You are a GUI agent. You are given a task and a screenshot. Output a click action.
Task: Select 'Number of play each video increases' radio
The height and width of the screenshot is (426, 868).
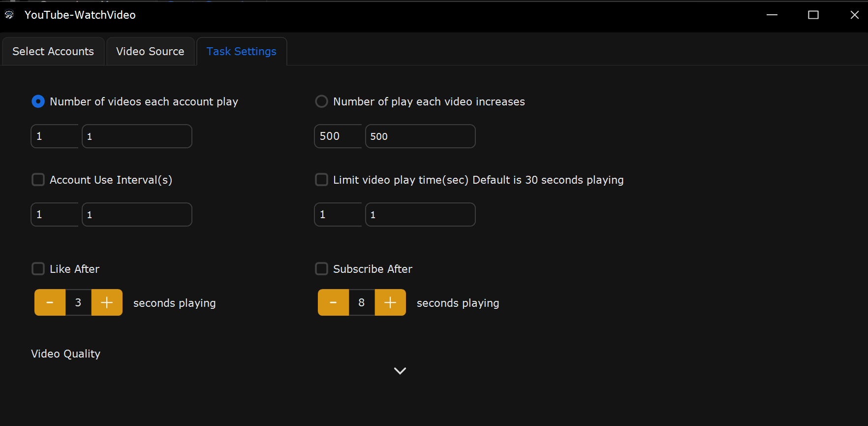click(321, 101)
